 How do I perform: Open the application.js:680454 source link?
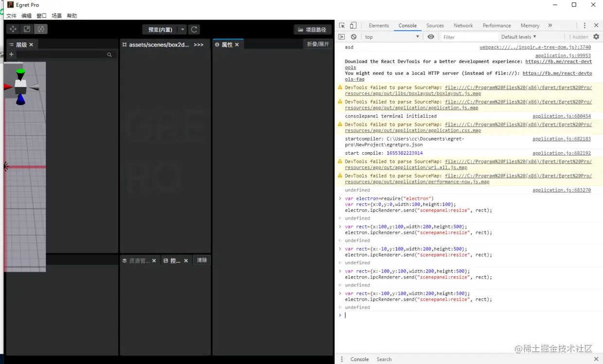click(x=562, y=116)
